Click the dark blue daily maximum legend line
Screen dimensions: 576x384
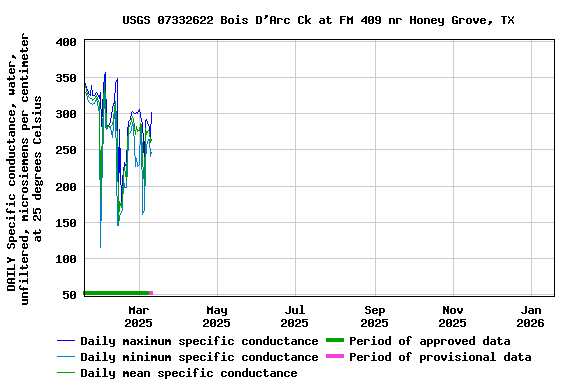tap(66, 341)
